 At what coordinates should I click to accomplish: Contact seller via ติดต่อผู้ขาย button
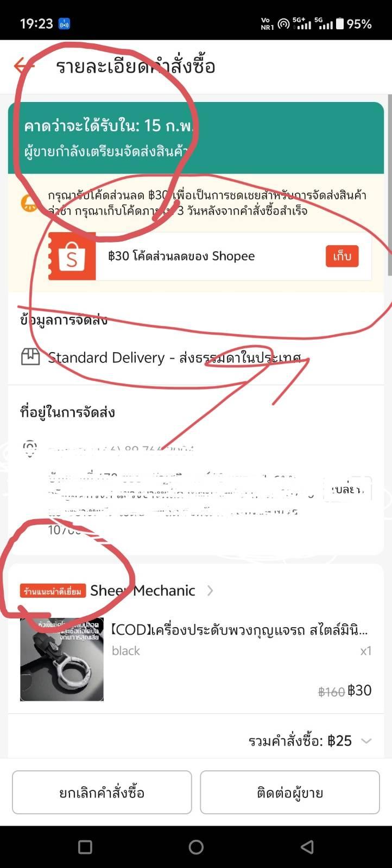click(x=290, y=793)
